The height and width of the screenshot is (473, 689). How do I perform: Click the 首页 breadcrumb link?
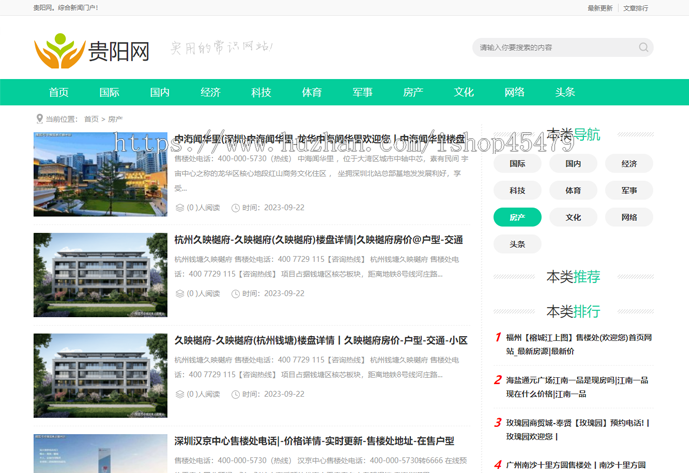tap(91, 119)
